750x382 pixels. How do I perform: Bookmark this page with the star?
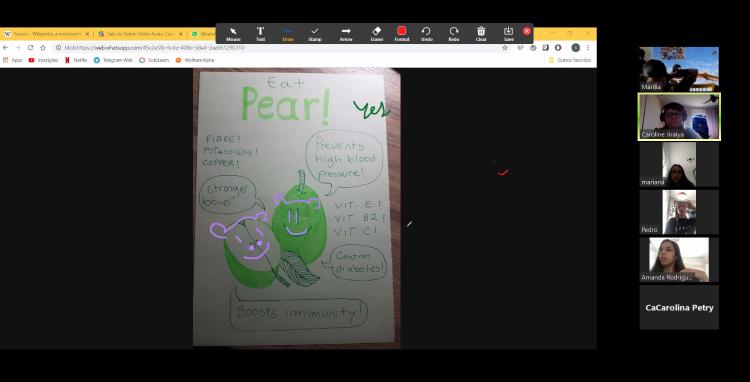coord(505,48)
